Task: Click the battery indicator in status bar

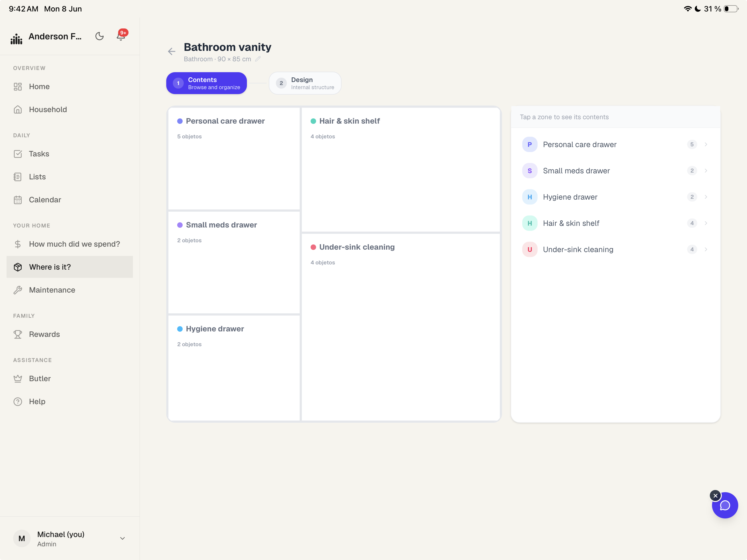Action: pos(731,9)
